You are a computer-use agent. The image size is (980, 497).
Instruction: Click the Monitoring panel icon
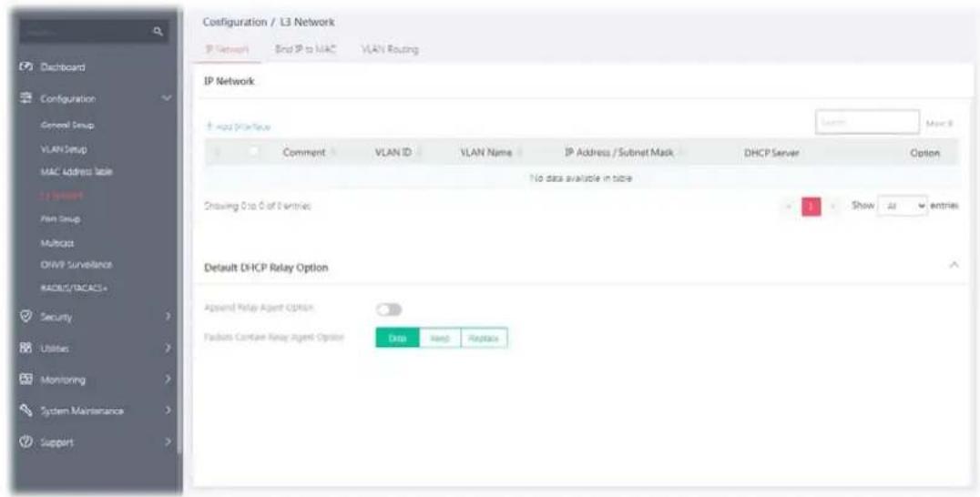[26, 380]
